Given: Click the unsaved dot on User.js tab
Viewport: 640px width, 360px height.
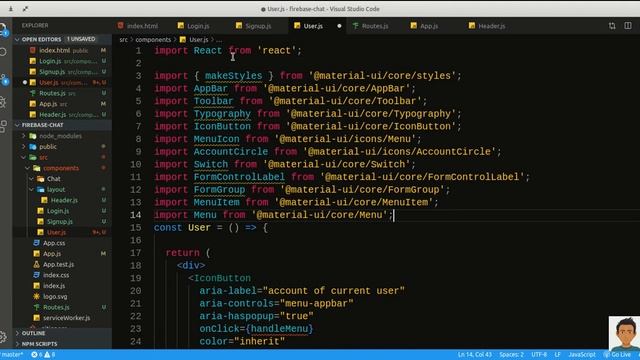Looking at the screenshot, I should pyautogui.click(x=339, y=26).
